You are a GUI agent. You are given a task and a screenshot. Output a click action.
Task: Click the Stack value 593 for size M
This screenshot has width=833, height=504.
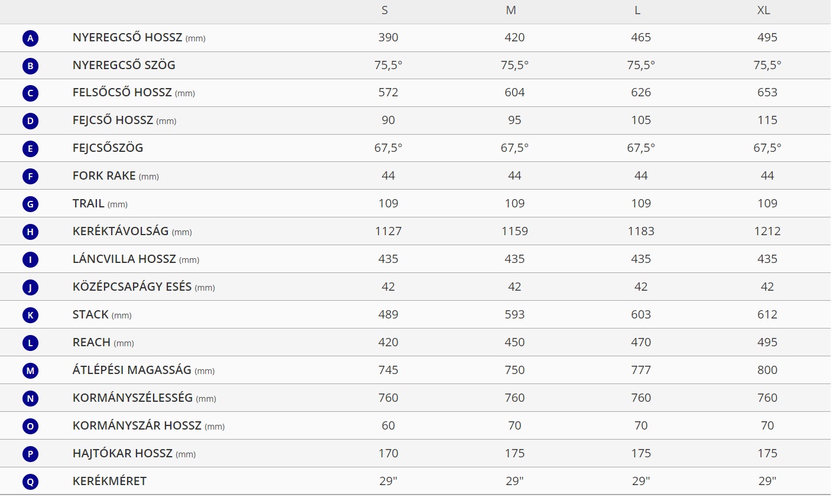[515, 314]
